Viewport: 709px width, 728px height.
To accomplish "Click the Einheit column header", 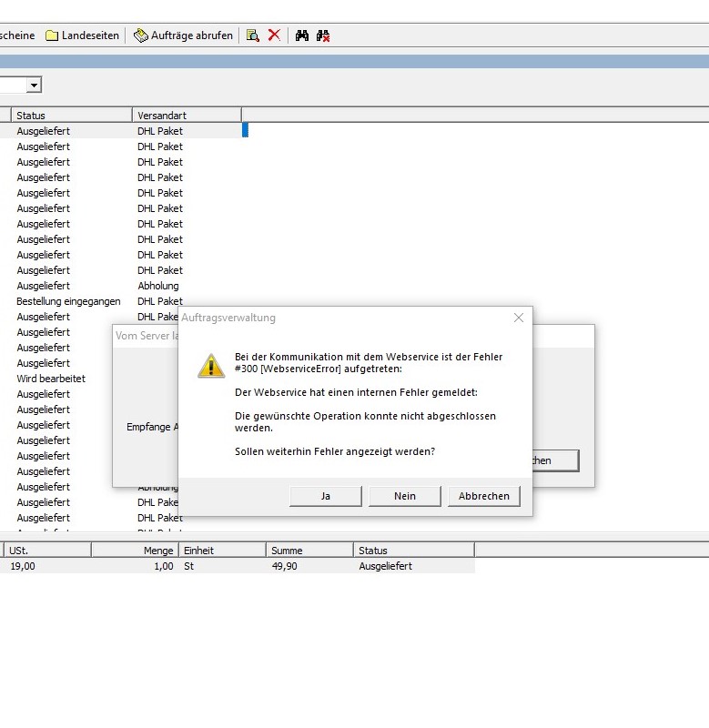I will 221,551.
